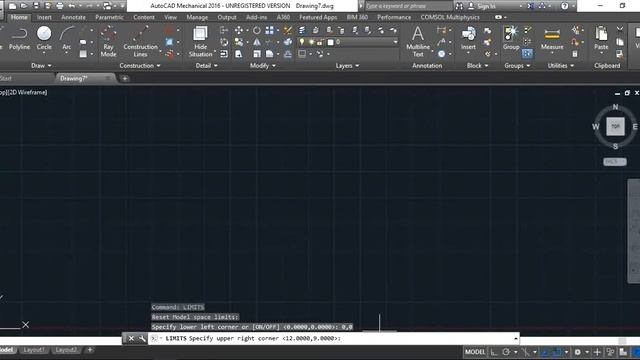Expand the Groups panel
Viewport: 640px width, 360px height.
coord(517,65)
